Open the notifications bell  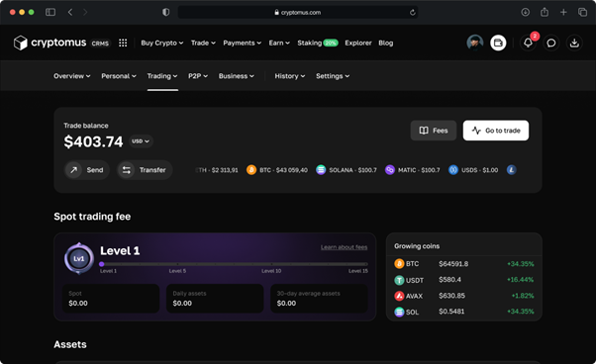click(x=528, y=43)
